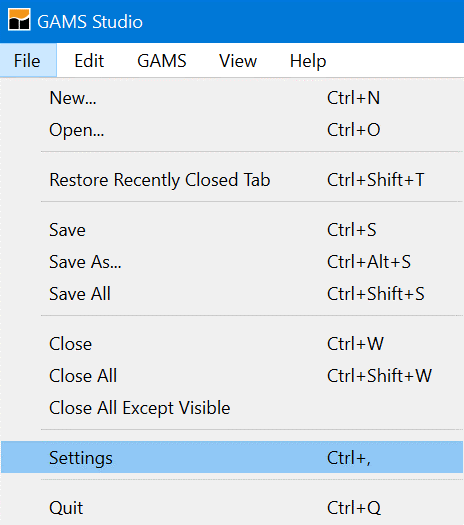Click Restore Recently Closed Tab

[x=232, y=180]
